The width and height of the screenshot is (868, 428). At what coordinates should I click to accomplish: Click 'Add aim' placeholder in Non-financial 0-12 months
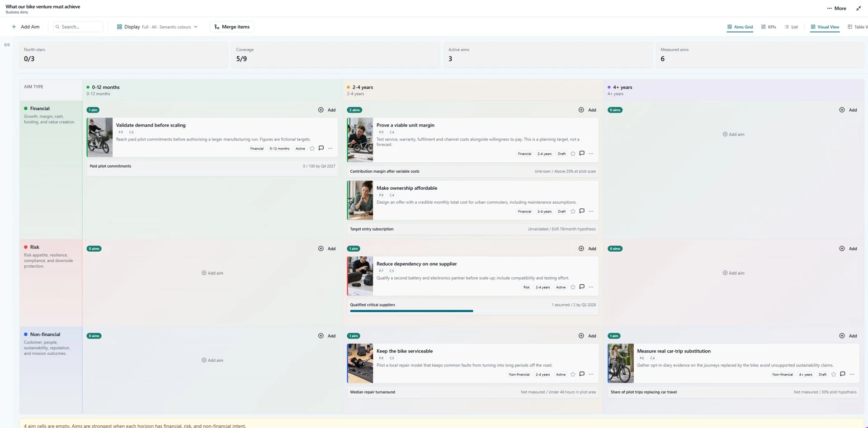(212, 360)
